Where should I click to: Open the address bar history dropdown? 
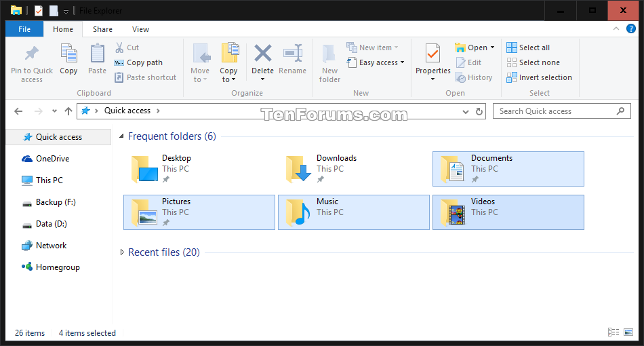click(465, 111)
